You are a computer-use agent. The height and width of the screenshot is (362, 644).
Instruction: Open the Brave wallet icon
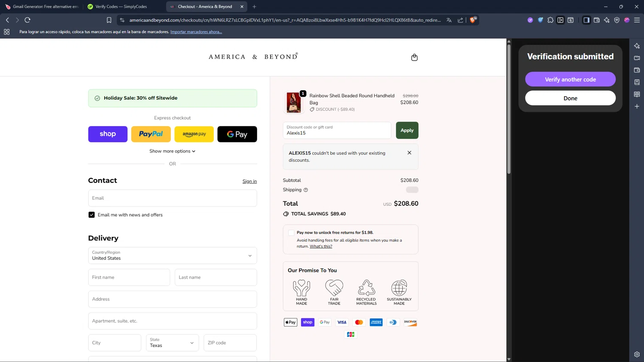click(x=596, y=20)
